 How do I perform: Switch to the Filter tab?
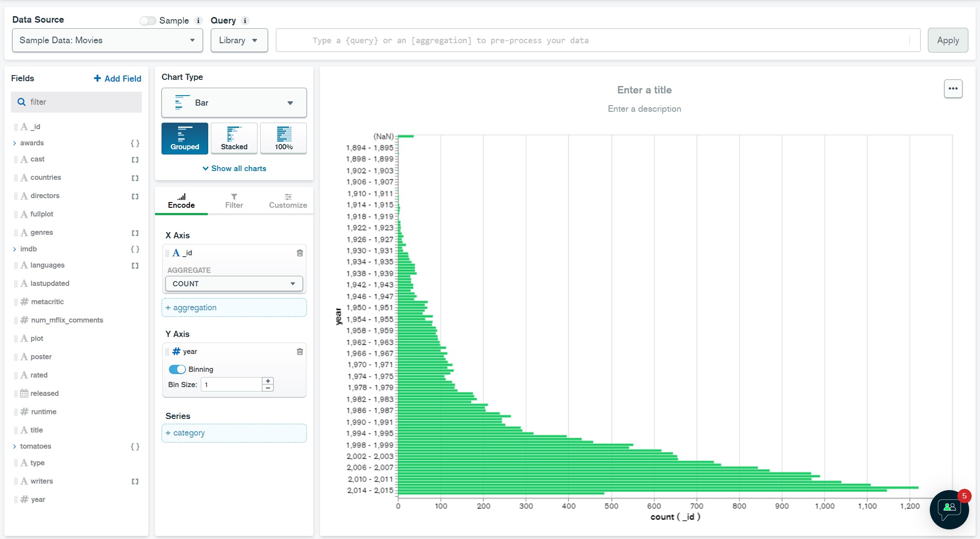pos(234,201)
